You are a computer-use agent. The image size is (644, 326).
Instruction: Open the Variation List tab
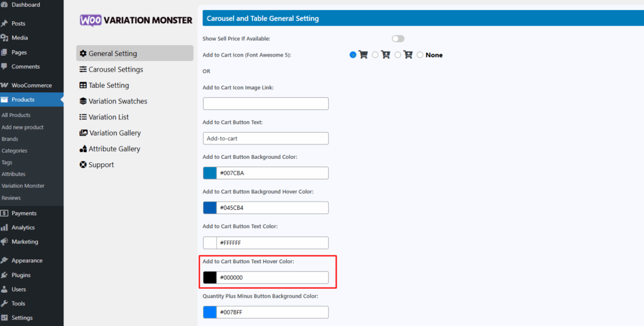click(x=135, y=117)
